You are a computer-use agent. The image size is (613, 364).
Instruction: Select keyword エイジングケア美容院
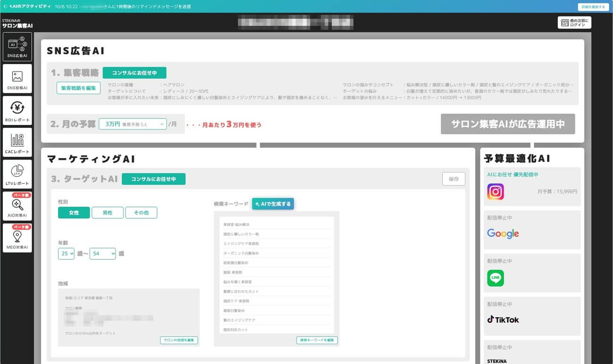click(277, 244)
